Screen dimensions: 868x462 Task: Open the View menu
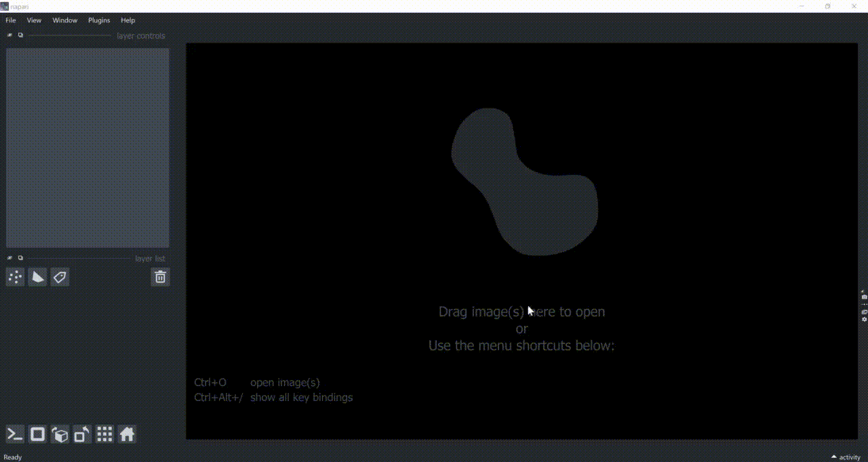coord(34,20)
